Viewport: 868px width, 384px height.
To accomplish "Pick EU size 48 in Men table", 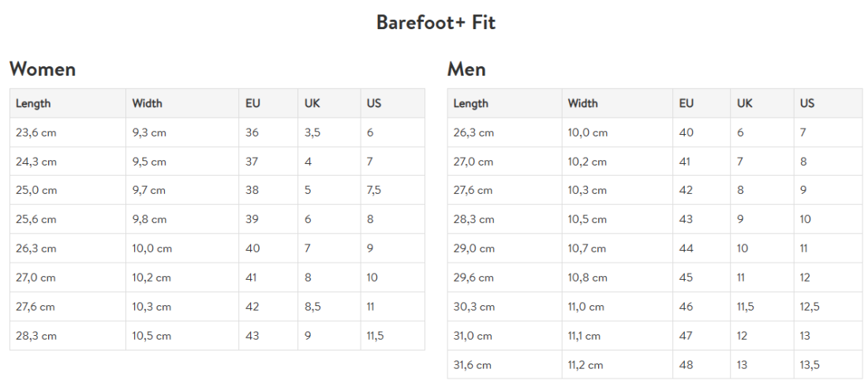I will (687, 365).
